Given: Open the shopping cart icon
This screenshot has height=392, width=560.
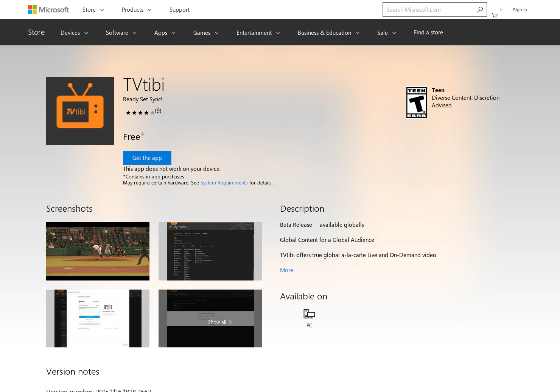Looking at the screenshot, I should [495, 15].
